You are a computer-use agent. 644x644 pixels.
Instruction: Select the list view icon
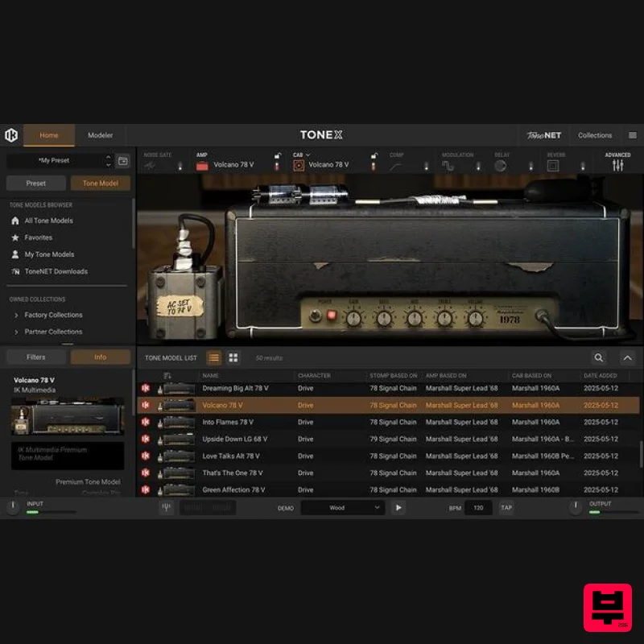click(214, 357)
